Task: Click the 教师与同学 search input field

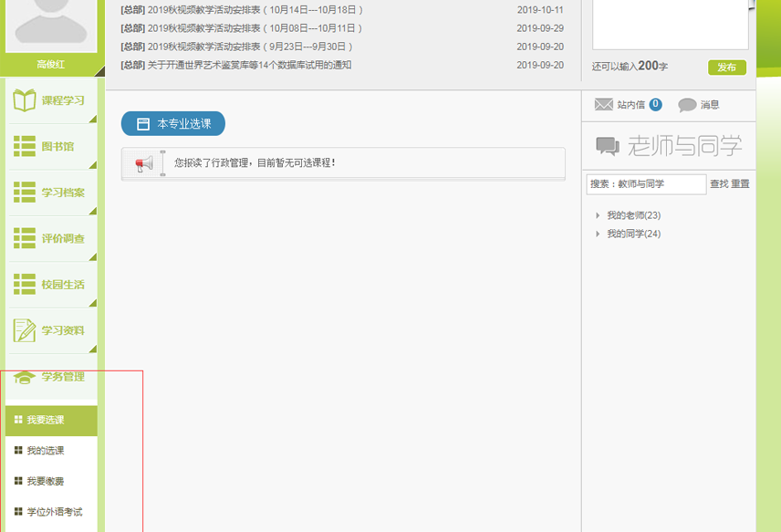Action: [646, 184]
